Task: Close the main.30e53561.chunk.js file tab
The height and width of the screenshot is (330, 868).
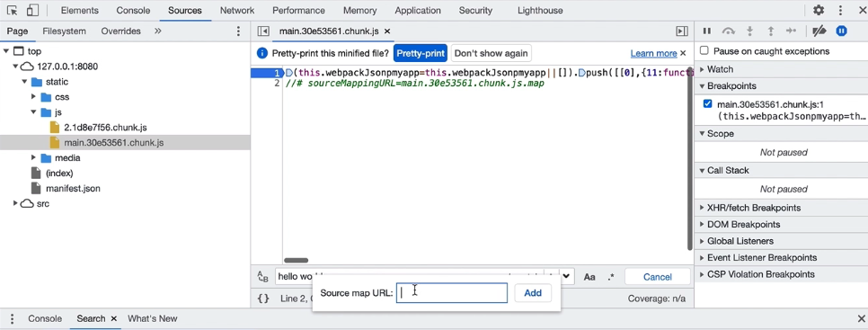Action: tap(387, 31)
